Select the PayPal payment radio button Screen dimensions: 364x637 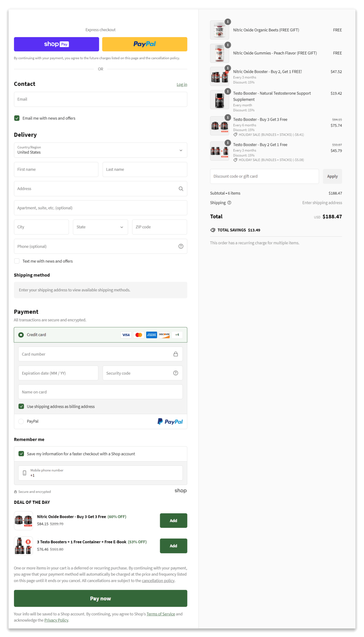coord(21,421)
